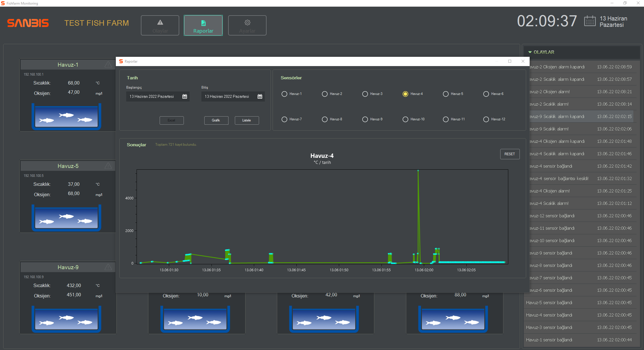This screenshot has height=350, width=644.
Task: Open the Bitiş date calendar picker
Action: [x=260, y=96]
